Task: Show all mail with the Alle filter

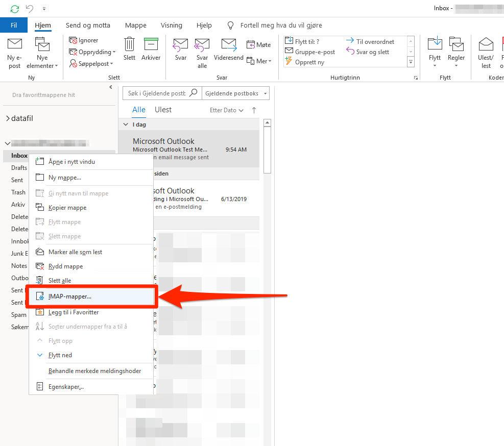Action: (x=139, y=110)
